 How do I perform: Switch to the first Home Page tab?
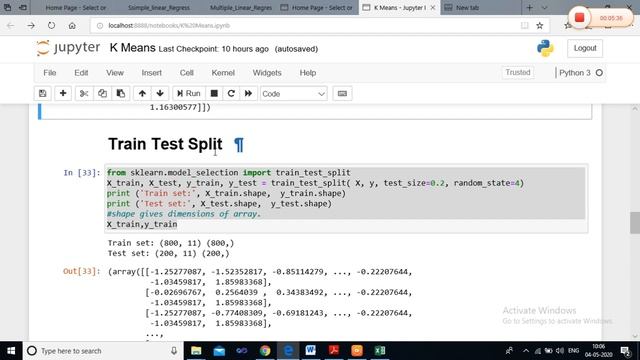pyautogui.click(x=76, y=7)
